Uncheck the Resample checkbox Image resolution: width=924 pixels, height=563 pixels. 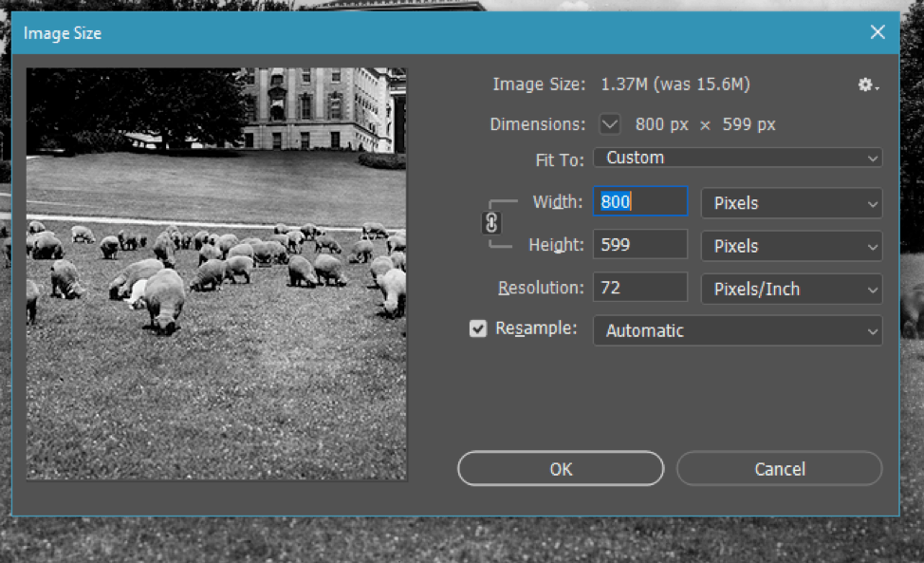tap(478, 328)
